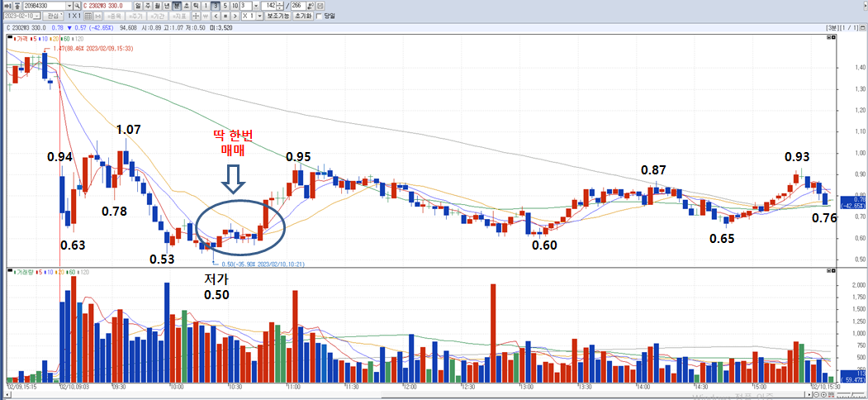This screenshot has width=868, height=400.
Task: Select the 틱 (tick) period
Action: coord(196,6)
